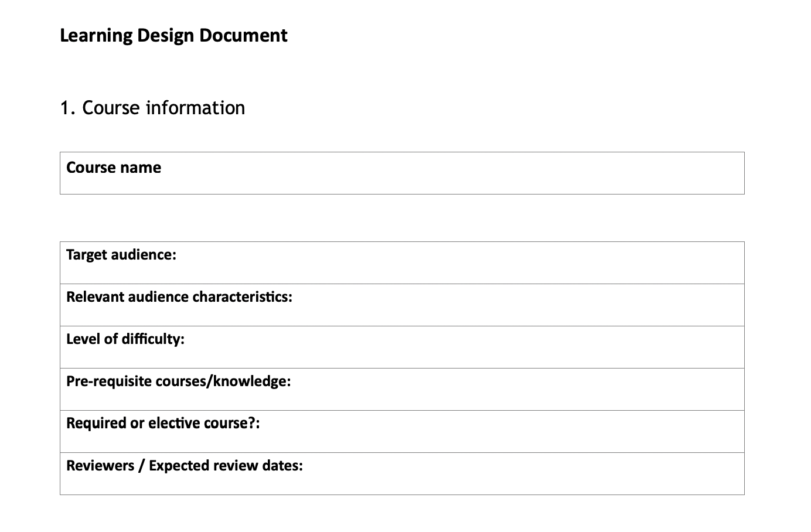The width and height of the screenshot is (811, 532).
Task: Click empty space right of "Course name" label
Action: [x=451, y=173]
